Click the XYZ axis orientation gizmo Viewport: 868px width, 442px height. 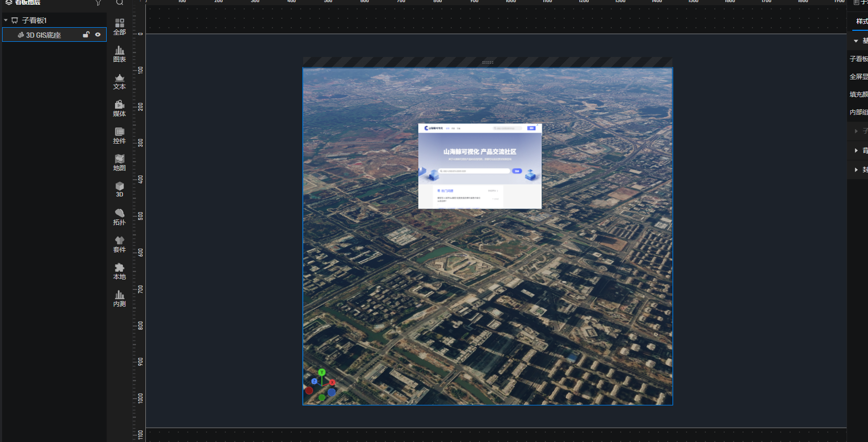pos(321,386)
